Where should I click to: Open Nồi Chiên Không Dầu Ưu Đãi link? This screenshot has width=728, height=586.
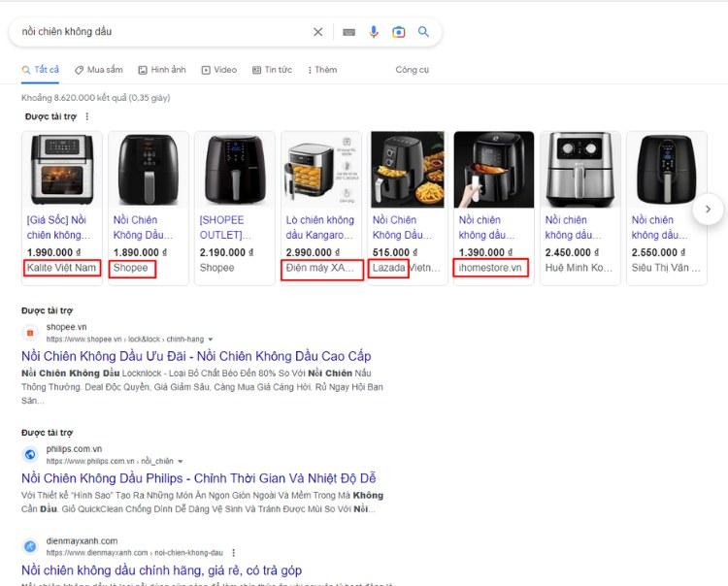coord(196,356)
